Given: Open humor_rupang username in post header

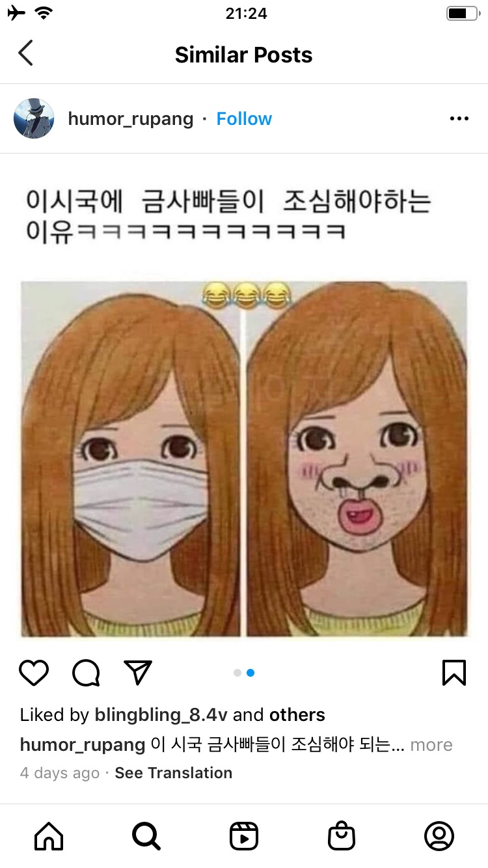Looking at the screenshot, I should [131, 119].
